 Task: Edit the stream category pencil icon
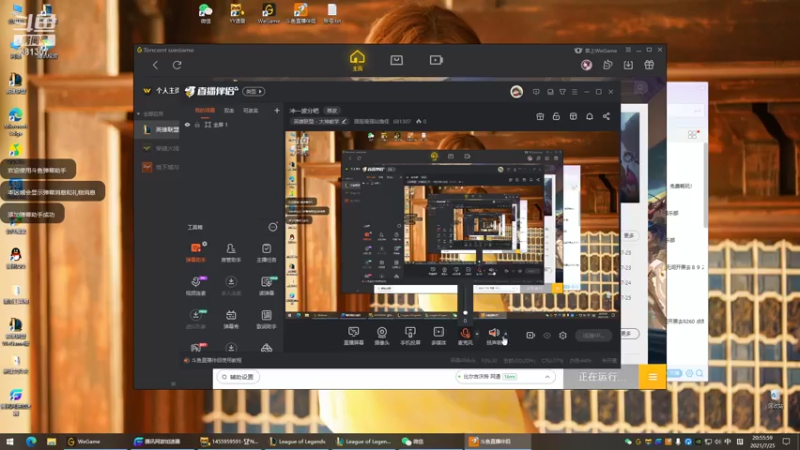click(x=344, y=121)
